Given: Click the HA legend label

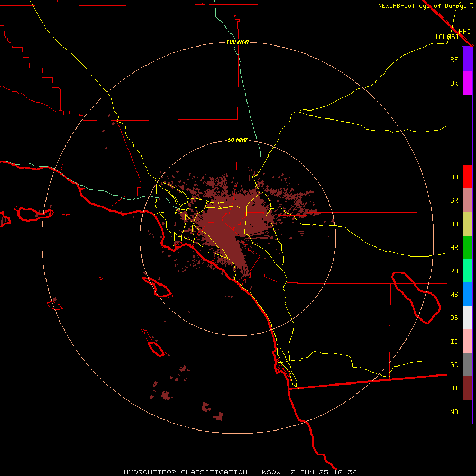Looking at the screenshot, I should click(454, 177).
